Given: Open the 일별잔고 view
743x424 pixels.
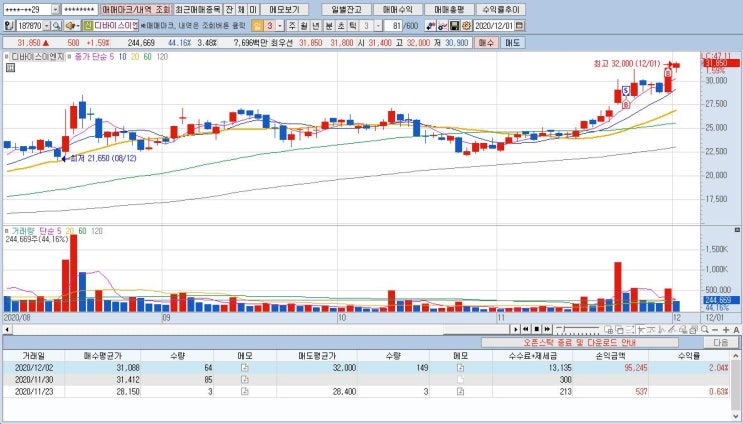Looking at the screenshot, I should [x=346, y=9].
